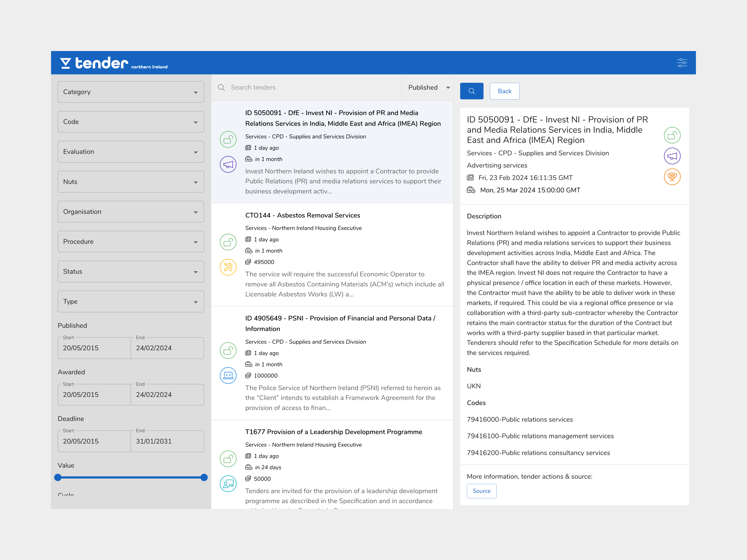Click the Tender Northern Ireland logo
The width and height of the screenshot is (747, 560).
pyautogui.click(x=113, y=63)
